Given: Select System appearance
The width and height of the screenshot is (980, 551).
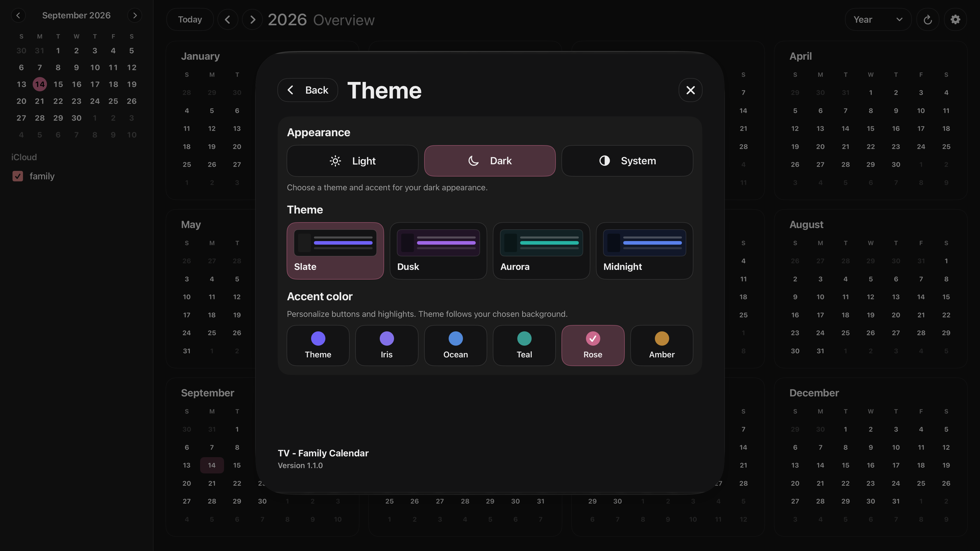Looking at the screenshot, I should (x=627, y=161).
